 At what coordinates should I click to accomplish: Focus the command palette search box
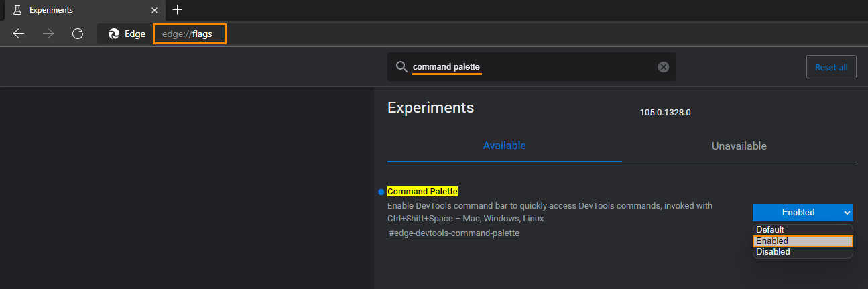pos(532,67)
